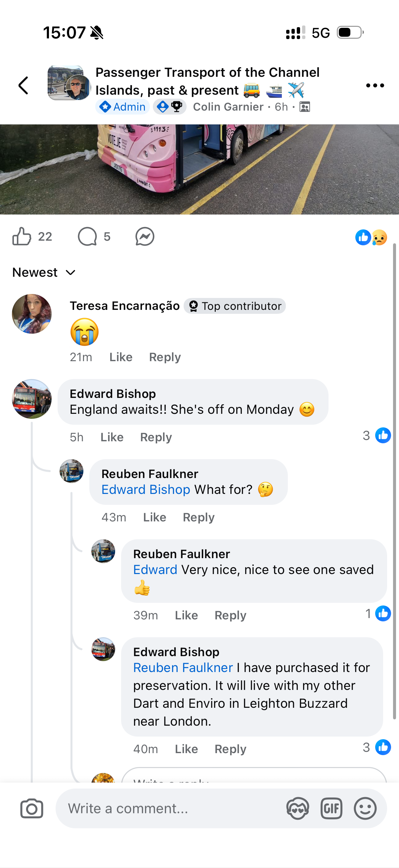The image size is (399, 868).
Task: Open the three-dot post options menu
Action: point(375,85)
